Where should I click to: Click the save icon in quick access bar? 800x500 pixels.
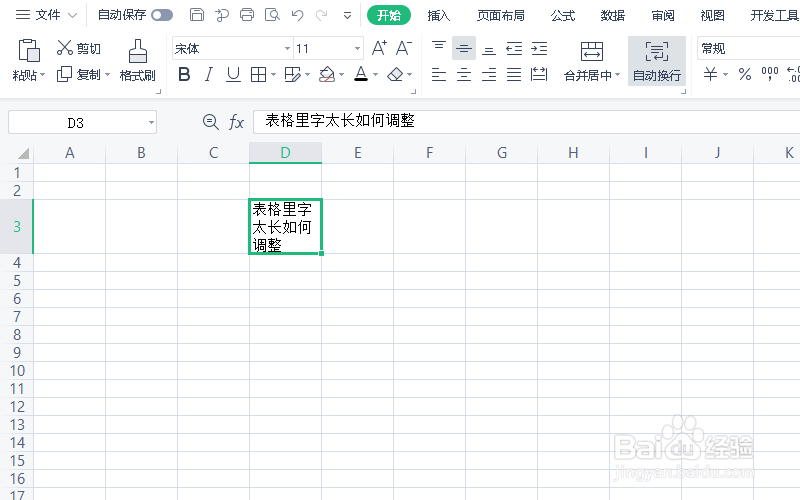(x=196, y=15)
